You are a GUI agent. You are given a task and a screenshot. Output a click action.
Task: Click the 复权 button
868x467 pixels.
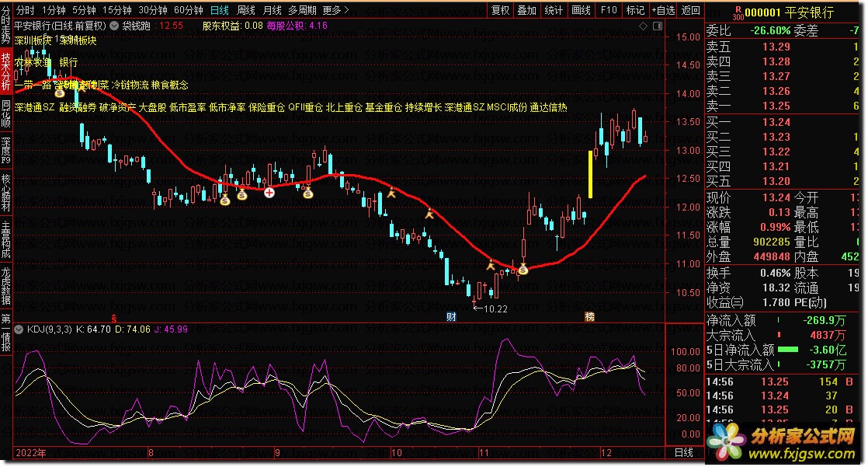pyautogui.click(x=501, y=10)
